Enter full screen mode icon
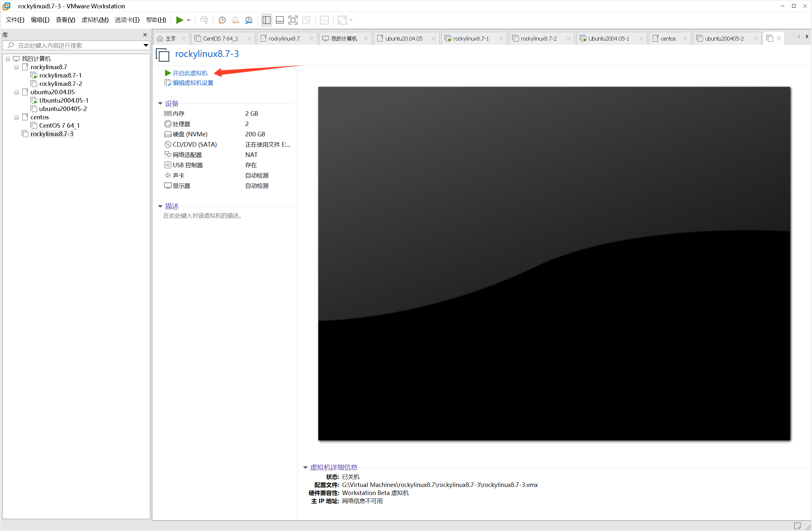812x531 pixels. pos(293,20)
